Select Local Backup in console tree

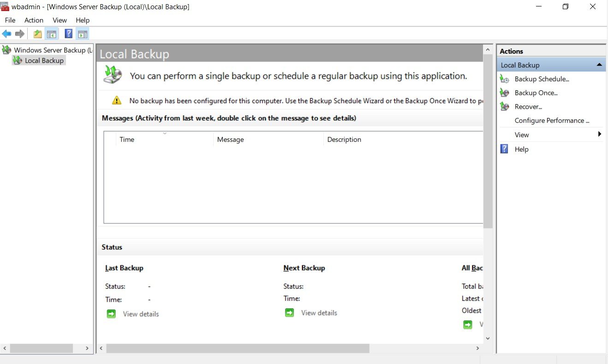pyautogui.click(x=44, y=60)
